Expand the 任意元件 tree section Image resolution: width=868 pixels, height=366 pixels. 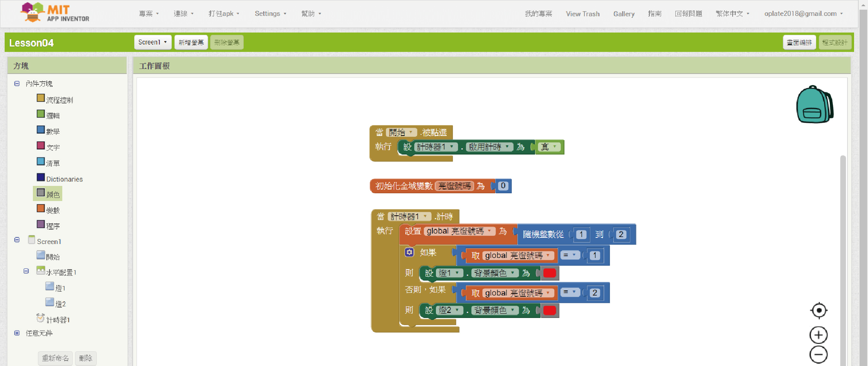(17, 333)
